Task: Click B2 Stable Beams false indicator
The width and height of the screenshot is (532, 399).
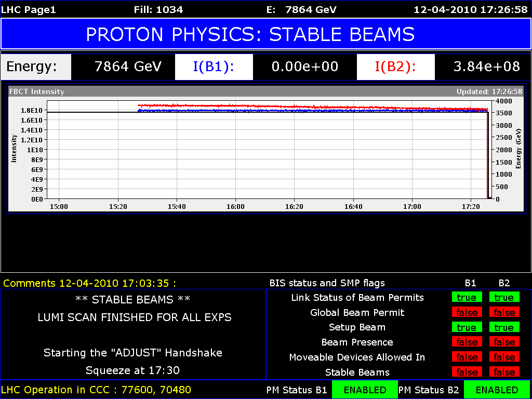Action: pyautogui.click(x=503, y=373)
